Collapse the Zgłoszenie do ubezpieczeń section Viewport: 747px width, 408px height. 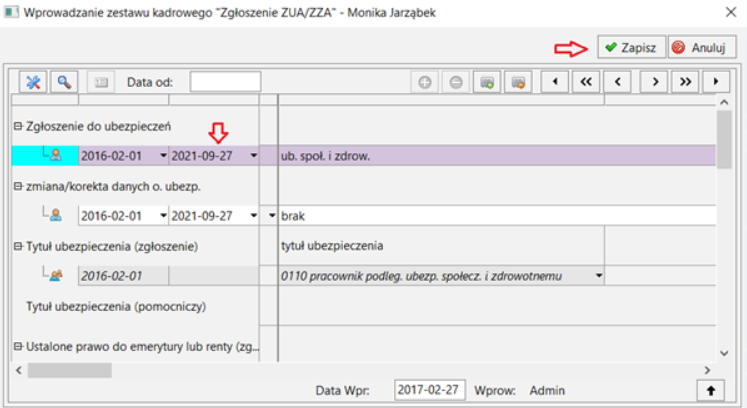[18, 126]
